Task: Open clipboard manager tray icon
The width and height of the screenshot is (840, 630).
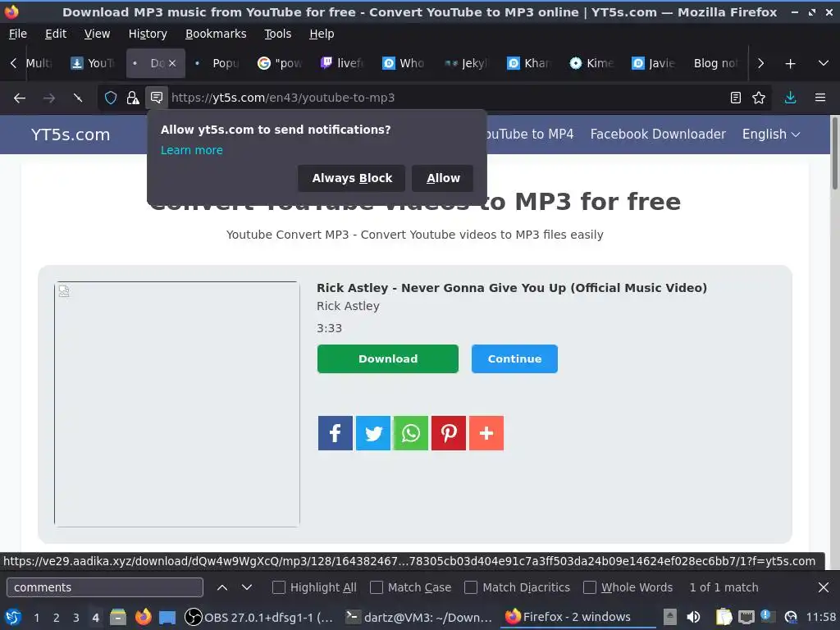Action: coord(724,617)
